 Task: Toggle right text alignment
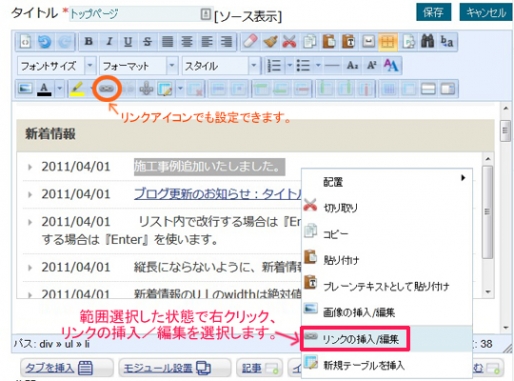pyautogui.click(x=226, y=42)
